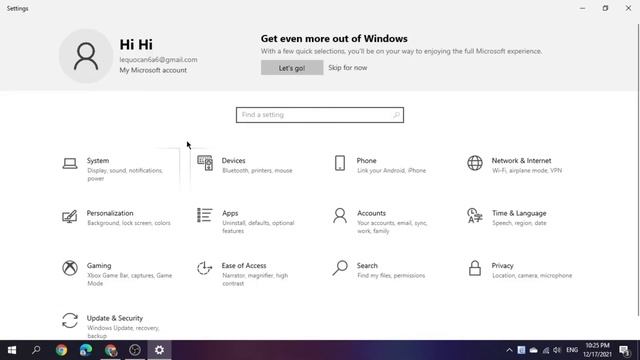Open the taskbar clock showing 10:25 PM
Screen dimensions: 640x360
pos(597,350)
